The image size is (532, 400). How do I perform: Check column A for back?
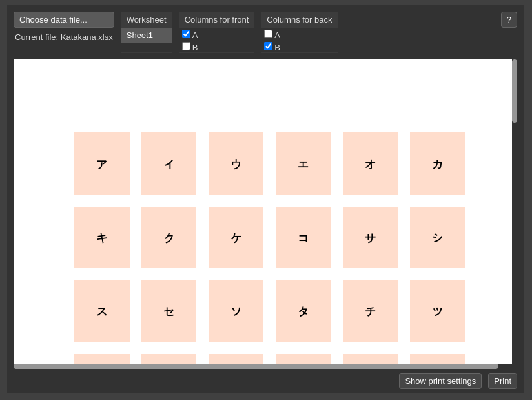coord(269,34)
